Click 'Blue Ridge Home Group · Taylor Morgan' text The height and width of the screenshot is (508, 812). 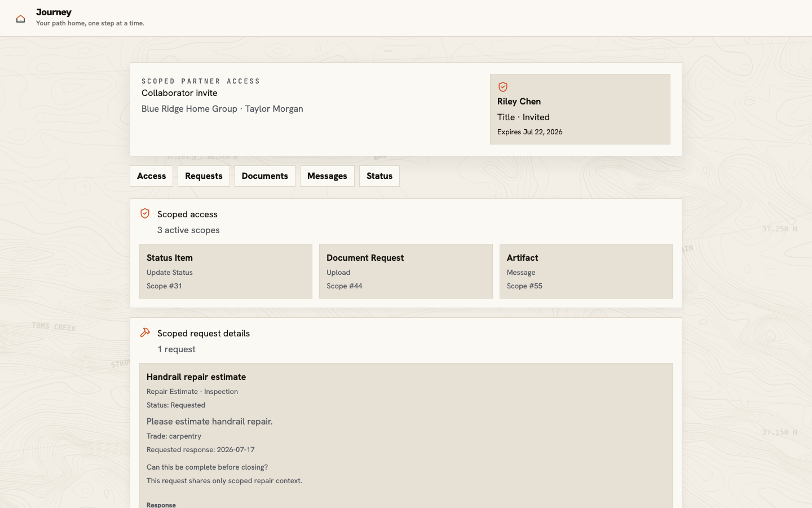point(222,109)
